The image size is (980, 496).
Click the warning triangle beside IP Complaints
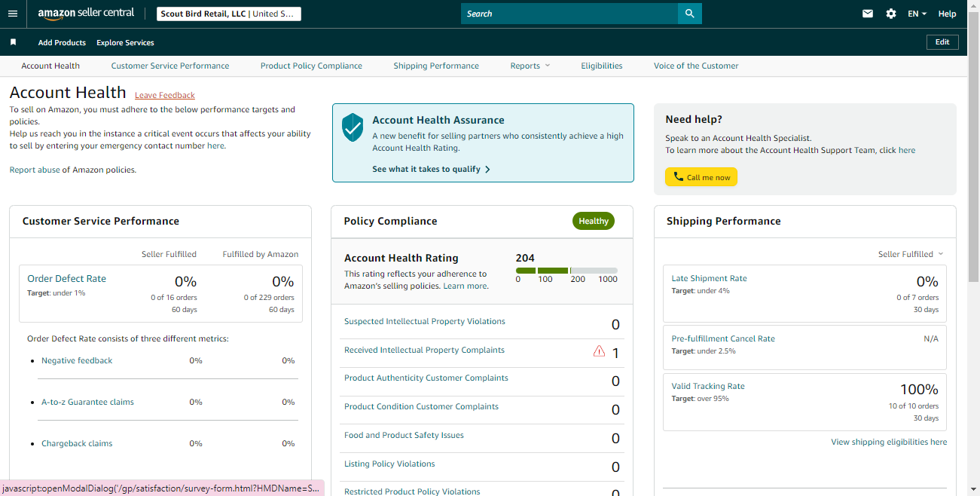click(599, 351)
